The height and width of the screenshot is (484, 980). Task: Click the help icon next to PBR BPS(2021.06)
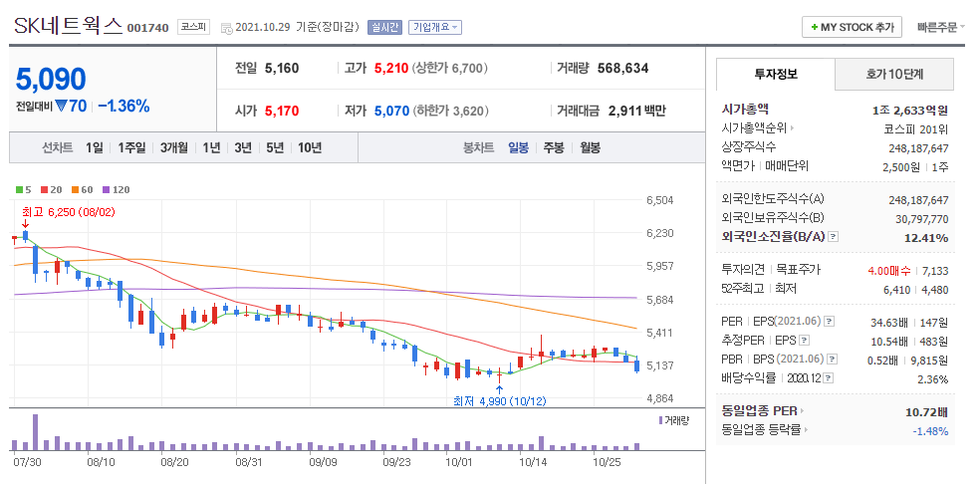(831, 359)
